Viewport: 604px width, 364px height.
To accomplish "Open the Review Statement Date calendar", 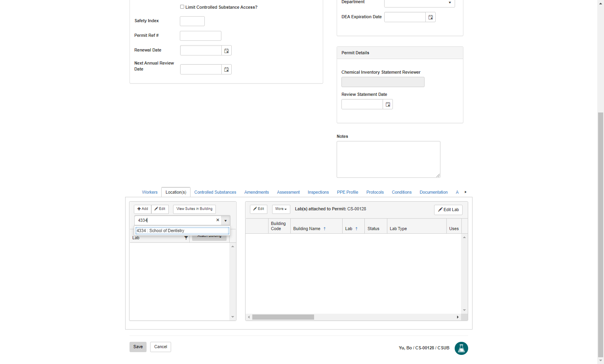I will (x=388, y=105).
